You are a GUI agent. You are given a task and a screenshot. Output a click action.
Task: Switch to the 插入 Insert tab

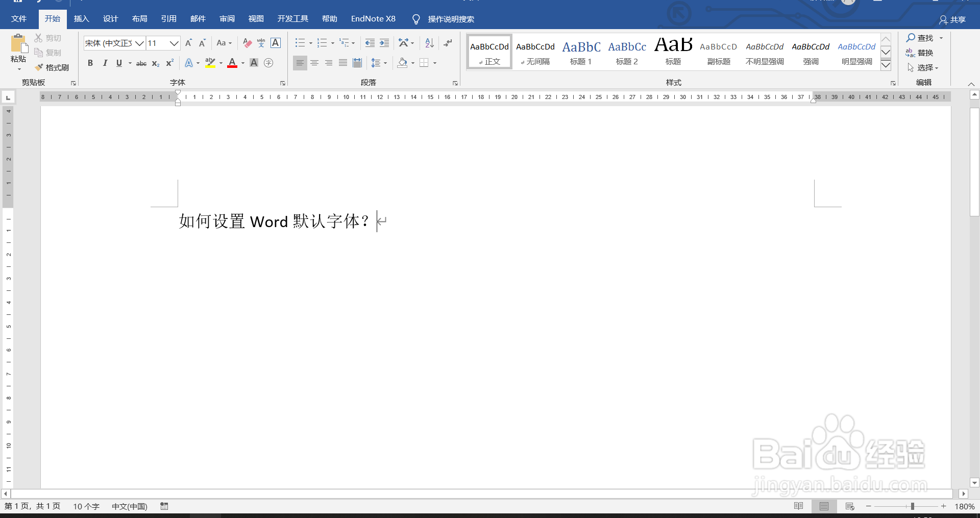[x=81, y=19]
